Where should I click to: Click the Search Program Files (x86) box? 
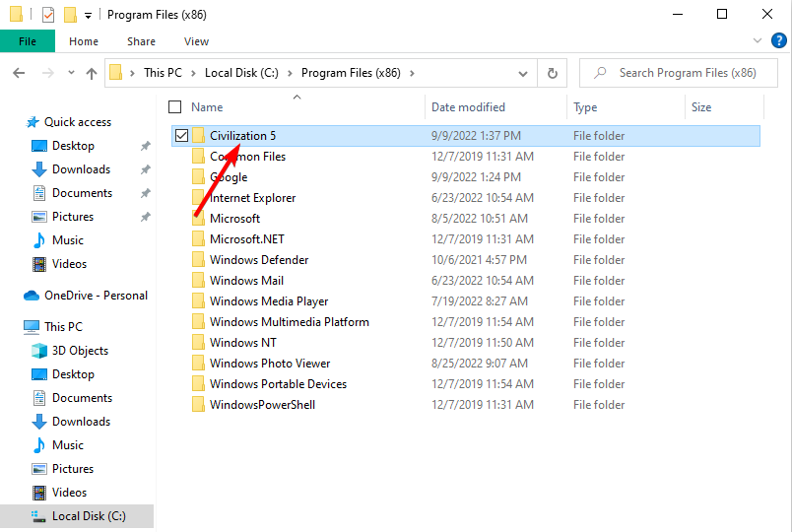(x=678, y=73)
